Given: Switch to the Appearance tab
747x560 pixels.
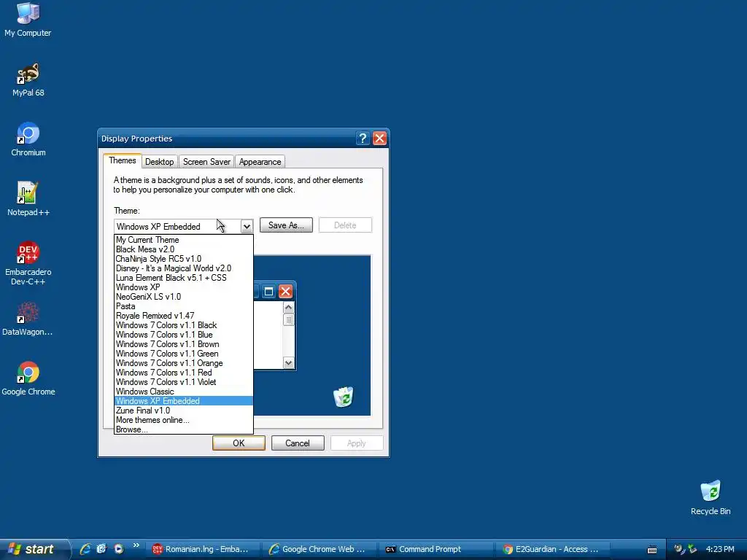Looking at the screenshot, I should coord(260,162).
